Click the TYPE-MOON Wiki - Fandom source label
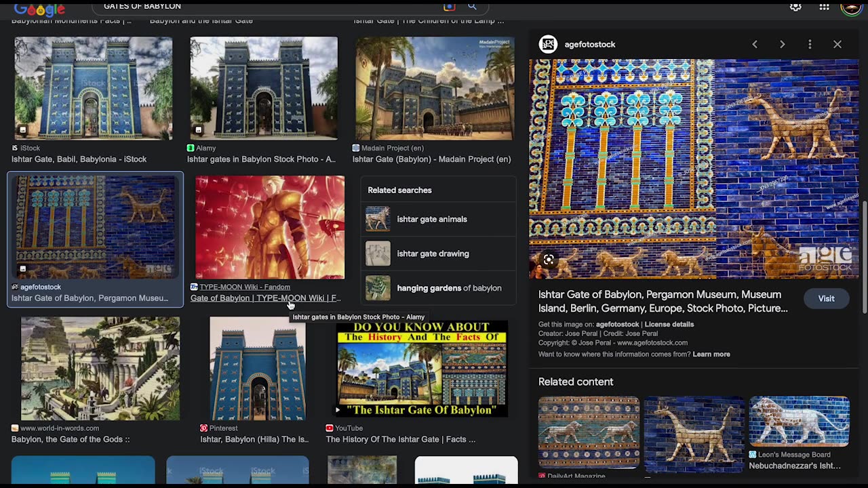This screenshot has width=868, height=488. point(245,287)
